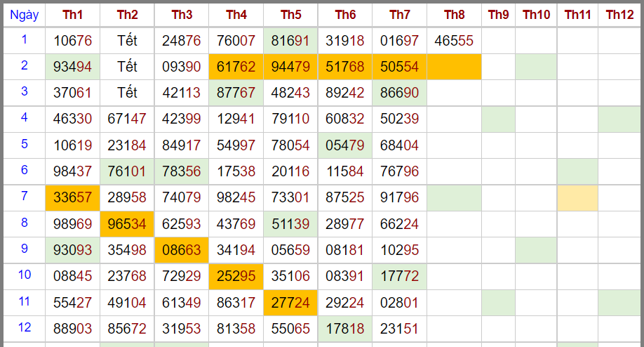Viewport: 644px width, 347px height.
Task: Select the orange cell 08663
Action: click(x=181, y=250)
